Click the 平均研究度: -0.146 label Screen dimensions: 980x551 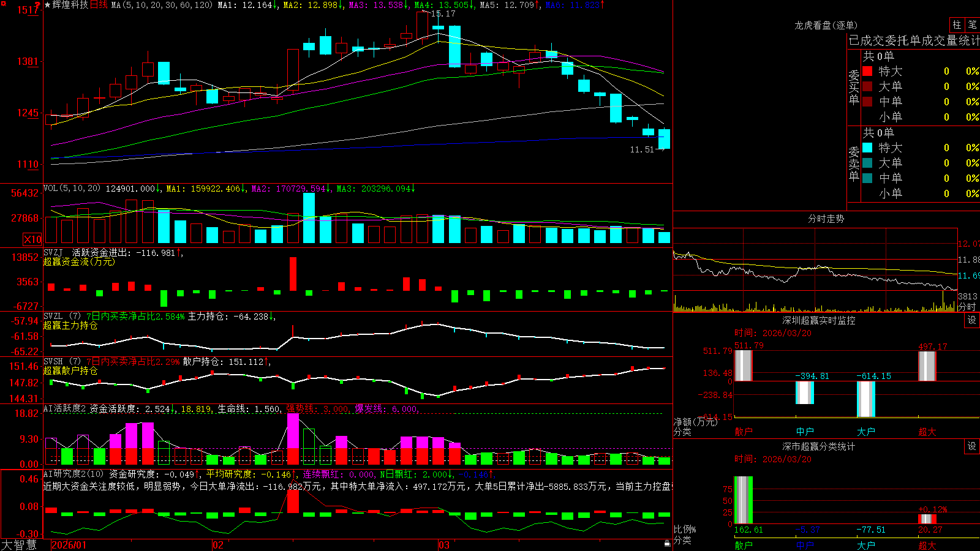click(x=248, y=474)
